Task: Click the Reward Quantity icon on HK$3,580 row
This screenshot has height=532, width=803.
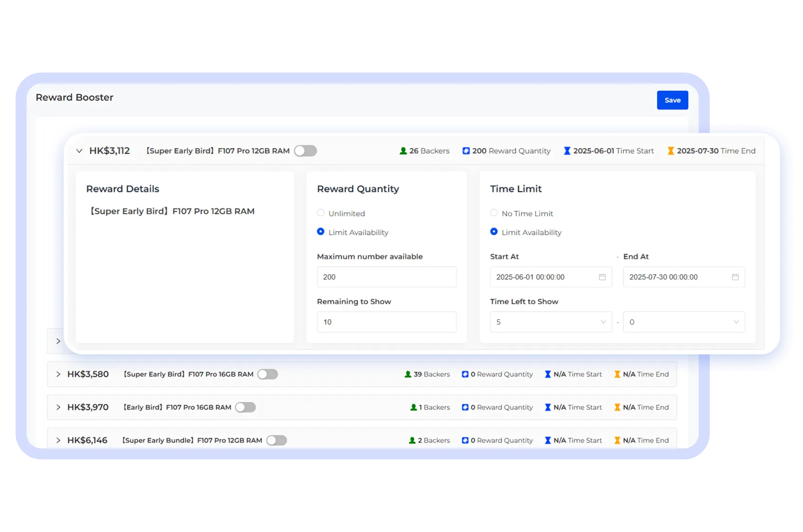Action: (465, 374)
